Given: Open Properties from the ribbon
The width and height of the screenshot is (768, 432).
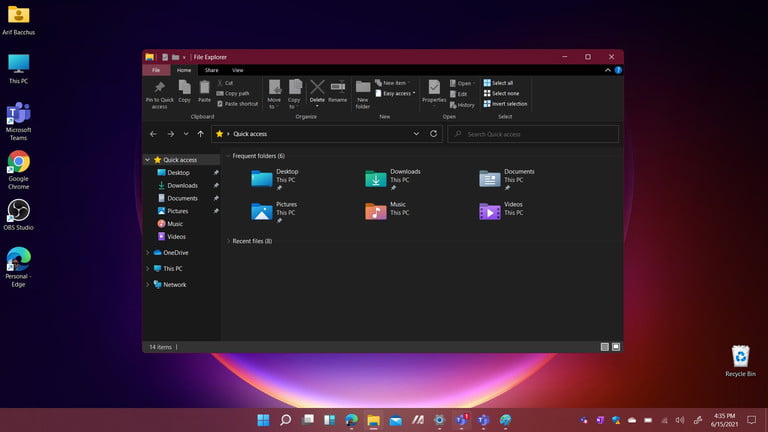Looking at the screenshot, I should [x=434, y=89].
